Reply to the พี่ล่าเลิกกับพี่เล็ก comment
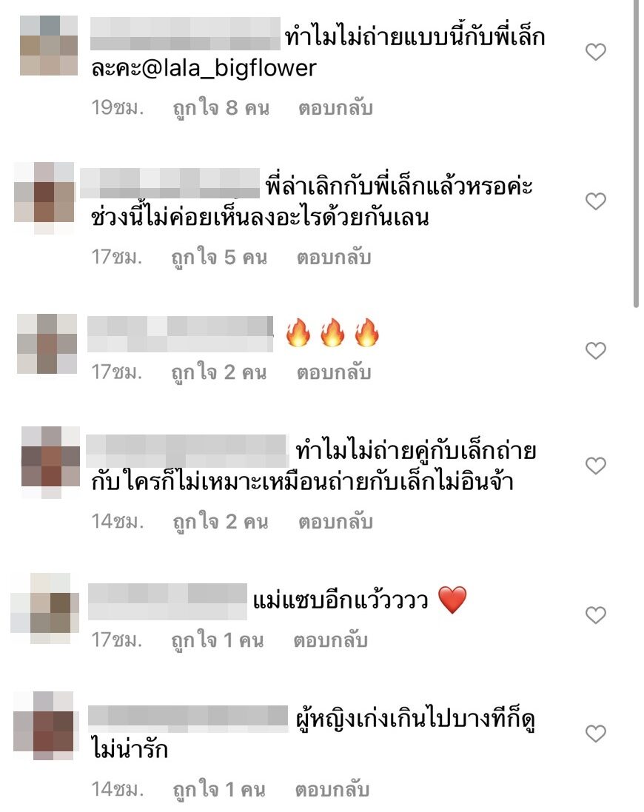This screenshot has height=812, width=644. pyautogui.click(x=334, y=258)
